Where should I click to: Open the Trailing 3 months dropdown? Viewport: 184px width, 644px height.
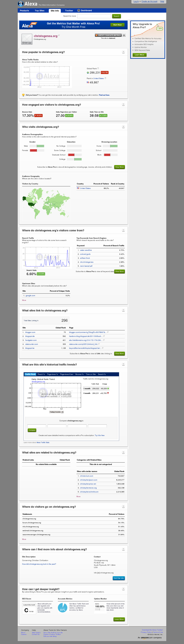56,412
